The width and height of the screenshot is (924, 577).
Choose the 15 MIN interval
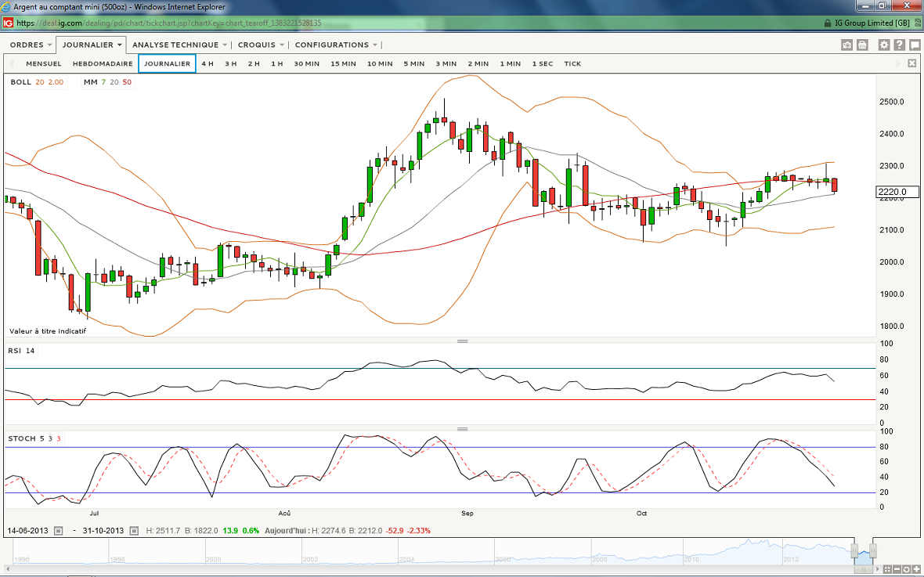pos(343,63)
